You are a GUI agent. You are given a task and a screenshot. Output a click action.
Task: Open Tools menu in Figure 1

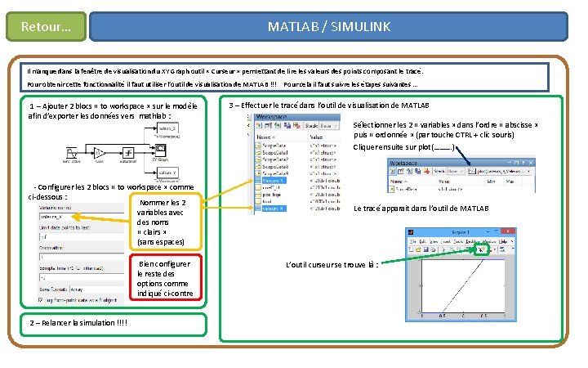(x=458, y=242)
